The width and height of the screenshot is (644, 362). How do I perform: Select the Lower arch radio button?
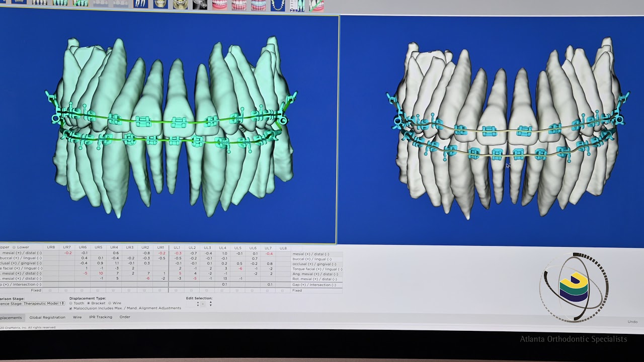14,247
